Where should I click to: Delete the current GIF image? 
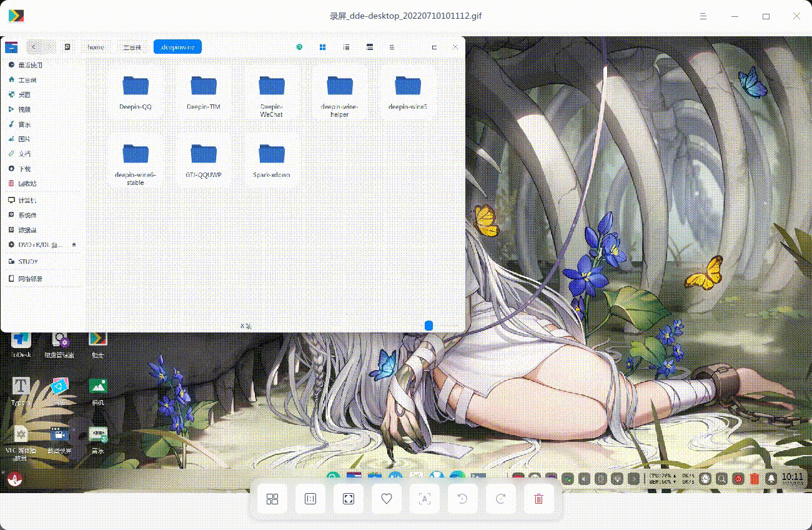pos(538,499)
